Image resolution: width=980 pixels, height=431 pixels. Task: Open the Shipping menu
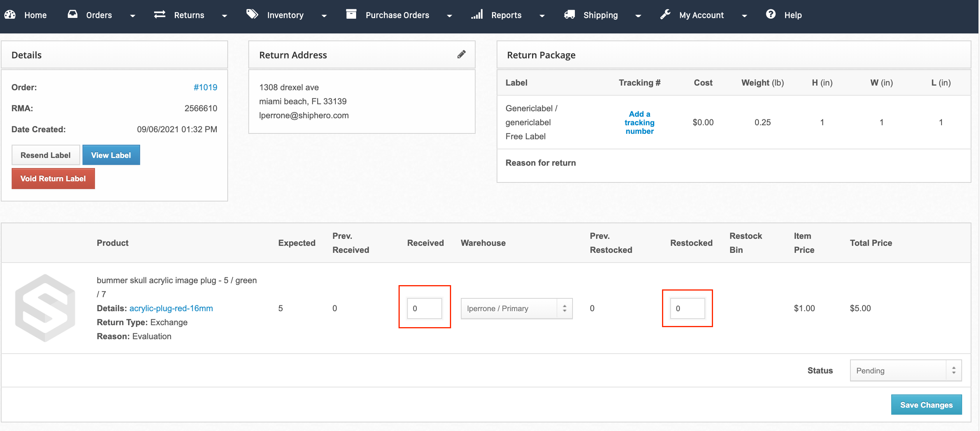600,15
